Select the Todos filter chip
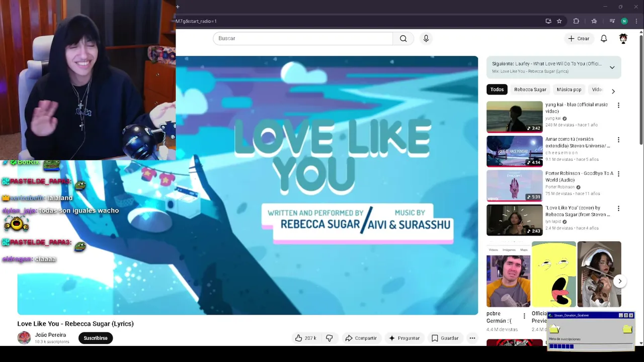The image size is (644, 362). (497, 89)
